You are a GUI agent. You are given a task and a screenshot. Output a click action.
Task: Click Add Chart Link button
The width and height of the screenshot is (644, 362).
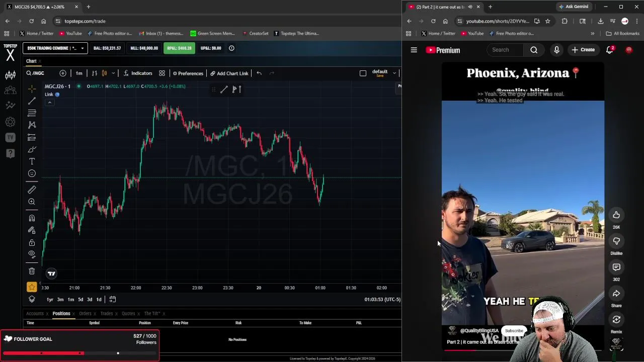click(229, 73)
